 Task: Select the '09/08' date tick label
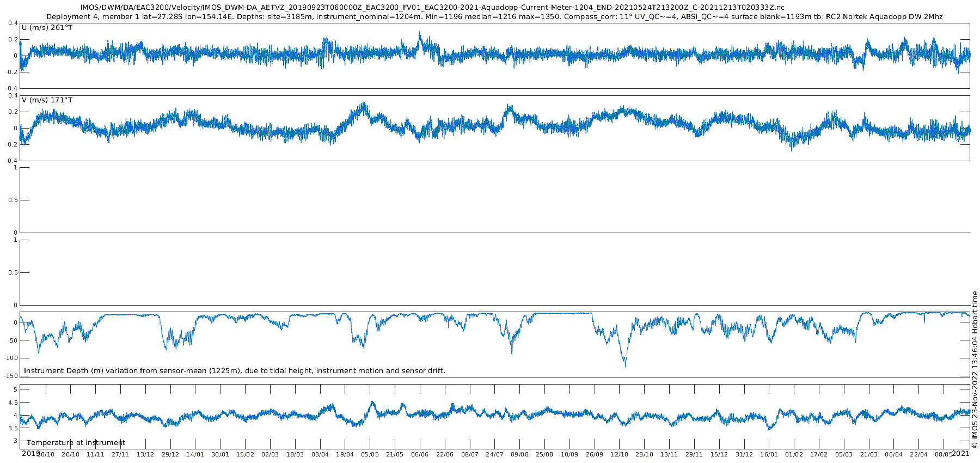click(520, 454)
